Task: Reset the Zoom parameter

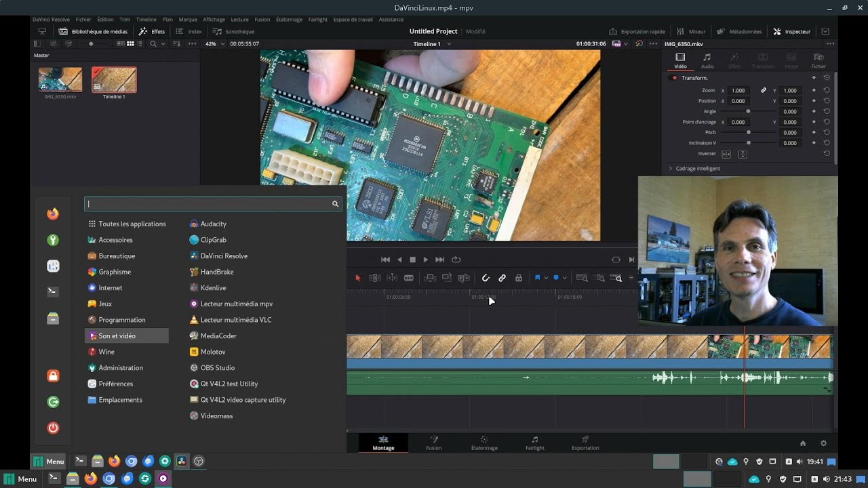Action: [x=827, y=90]
